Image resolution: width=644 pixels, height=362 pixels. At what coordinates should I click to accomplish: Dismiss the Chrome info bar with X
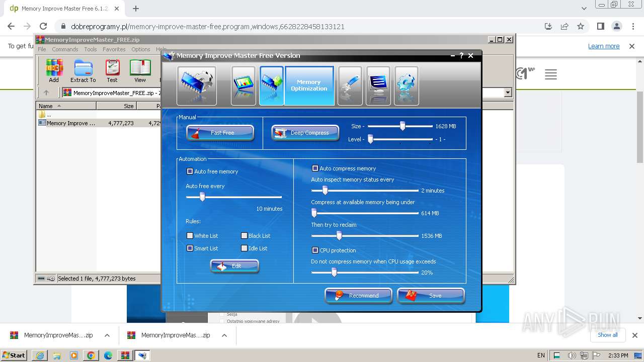(632, 46)
